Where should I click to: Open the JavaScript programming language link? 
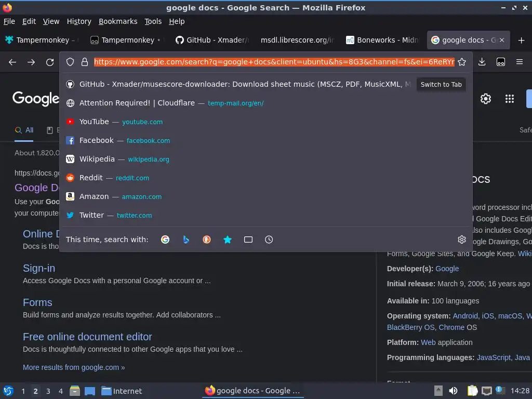click(494, 357)
